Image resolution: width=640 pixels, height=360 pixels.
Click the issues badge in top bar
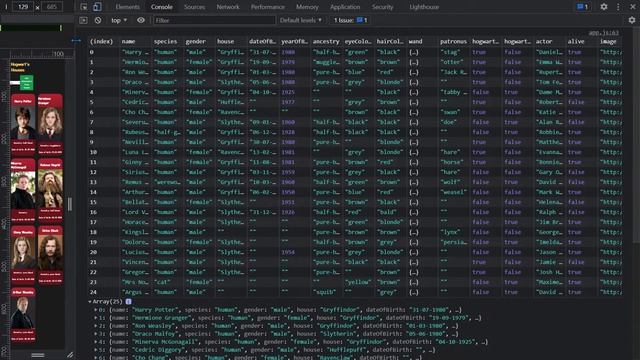click(x=582, y=7)
